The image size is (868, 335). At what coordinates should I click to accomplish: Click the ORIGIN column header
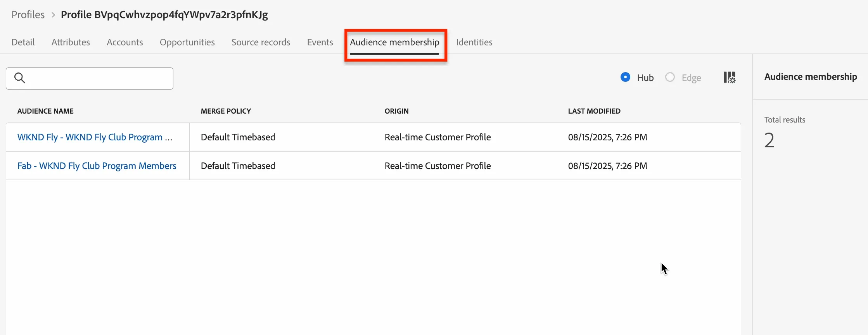(x=397, y=111)
